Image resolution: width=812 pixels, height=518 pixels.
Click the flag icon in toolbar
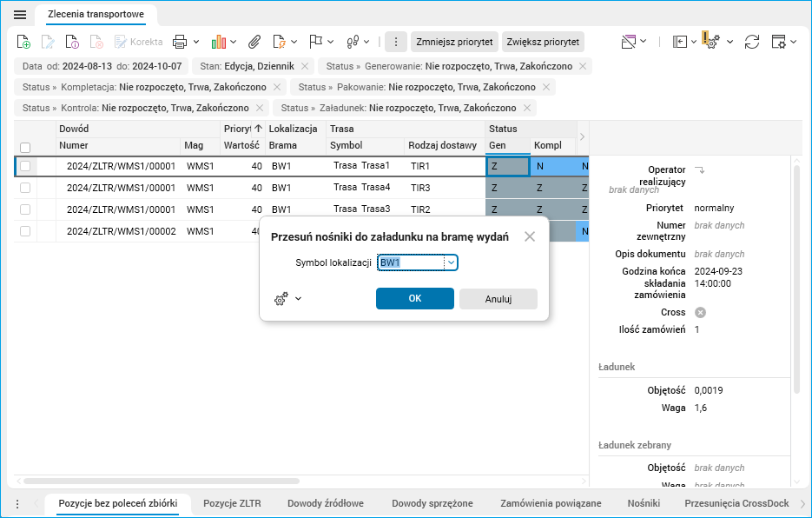(315, 42)
